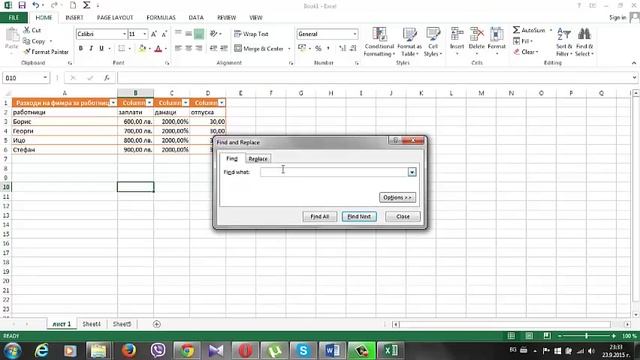Open Chrome from the taskbar
The width and height of the screenshot is (640, 360).
point(187,350)
